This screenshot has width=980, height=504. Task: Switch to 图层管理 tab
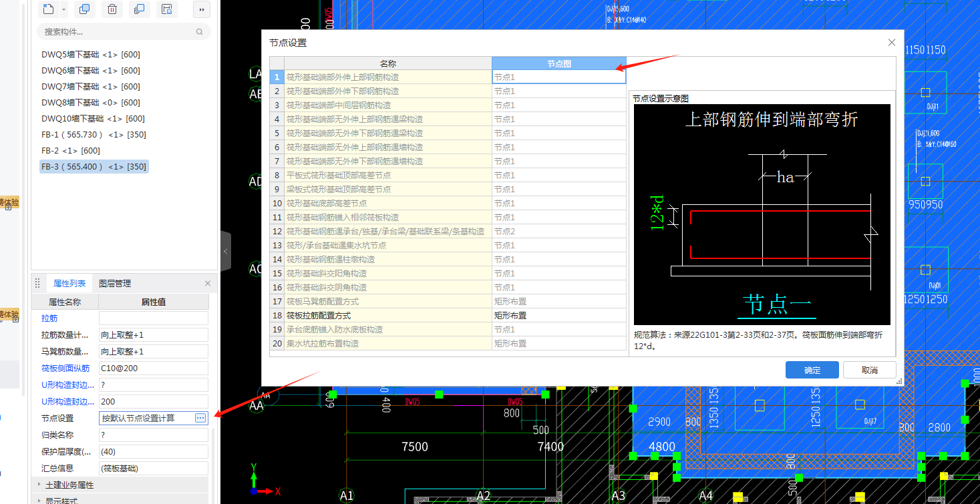pos(115,284)
